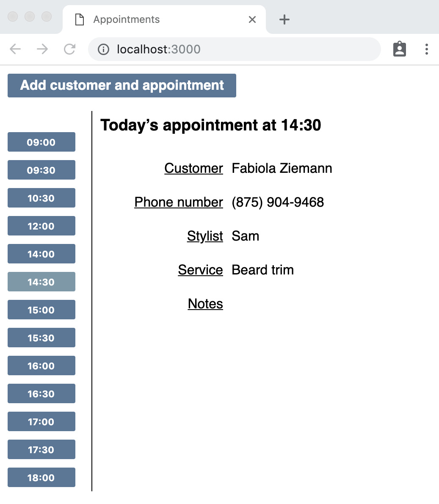439x504 pixels.
Task: Select the 12:00 appointment slot
Action: (x=41, y=226)
